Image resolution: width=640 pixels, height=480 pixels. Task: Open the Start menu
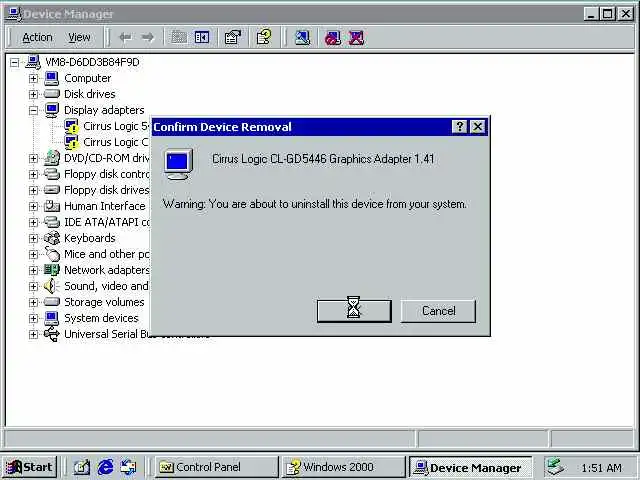(30, 467)
